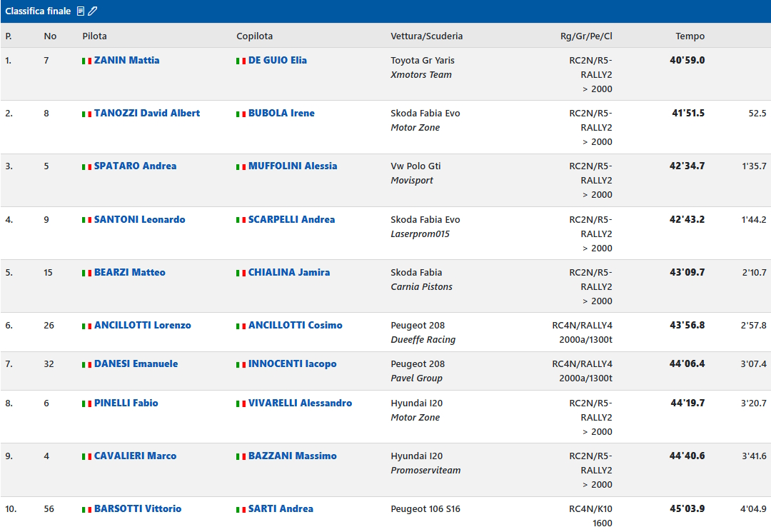The width and height of the screenshot is (771, 532).
Task: Click the flag next to SCARPELLI Andrea
Action: (x=241, y=220)
